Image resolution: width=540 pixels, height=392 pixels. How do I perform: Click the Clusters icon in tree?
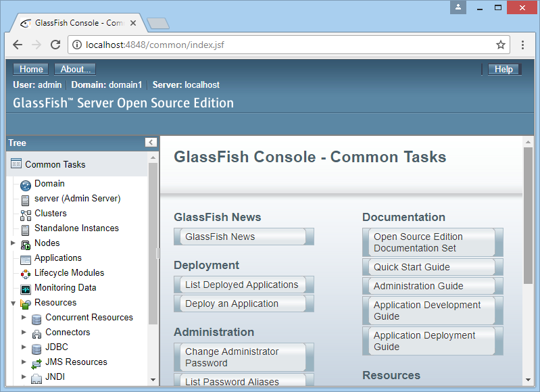pos(26,215)
